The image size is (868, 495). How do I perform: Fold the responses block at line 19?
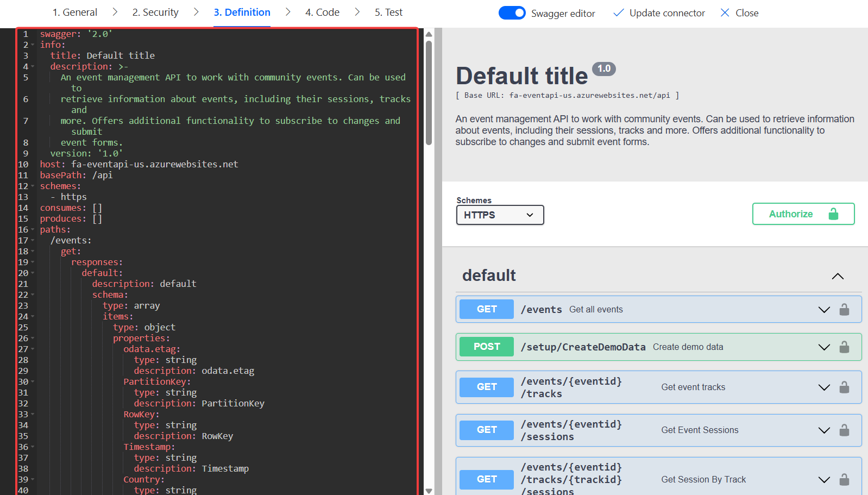33,262
